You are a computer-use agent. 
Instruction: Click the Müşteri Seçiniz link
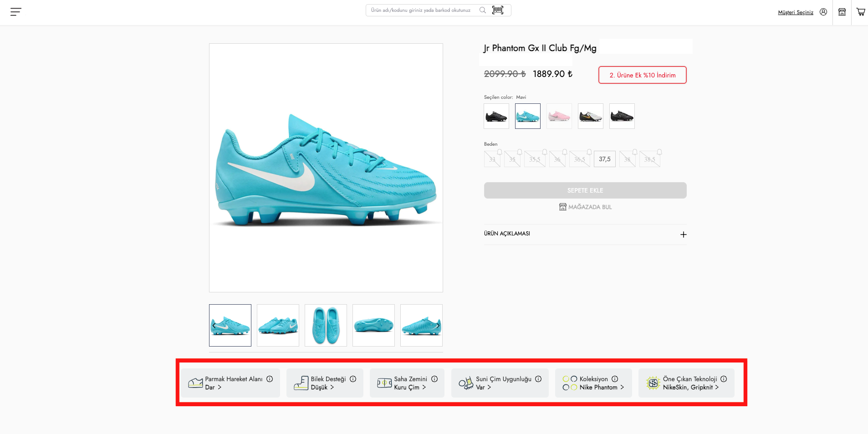(795, 12)
